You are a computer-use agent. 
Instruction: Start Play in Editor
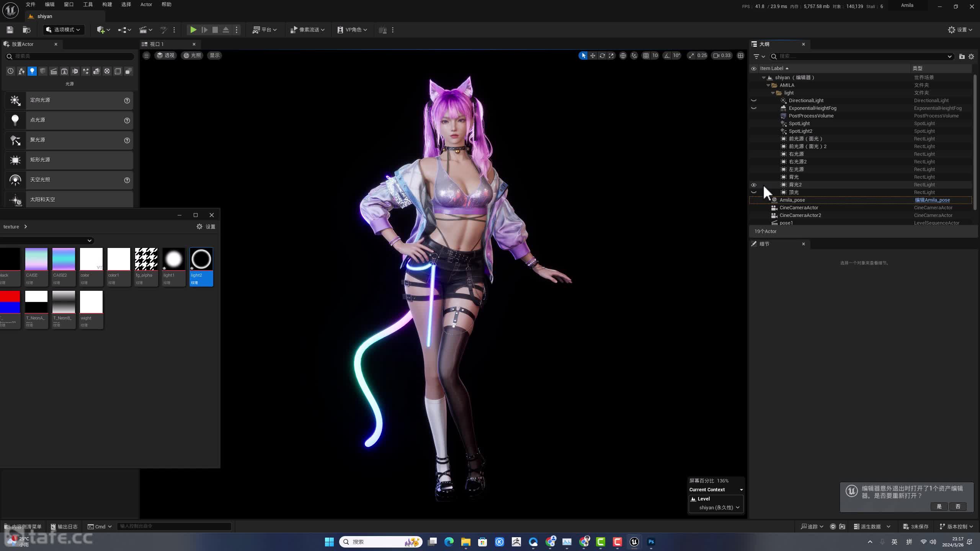tap(193, 30)
